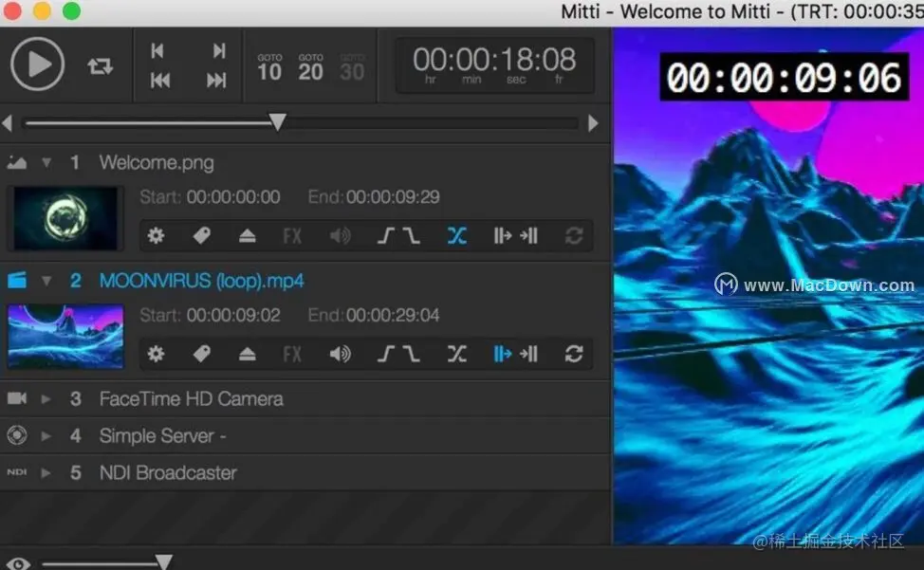Click the video clip icon for MOONVIRUS cue
924x570 pixels.
point(17,281)
